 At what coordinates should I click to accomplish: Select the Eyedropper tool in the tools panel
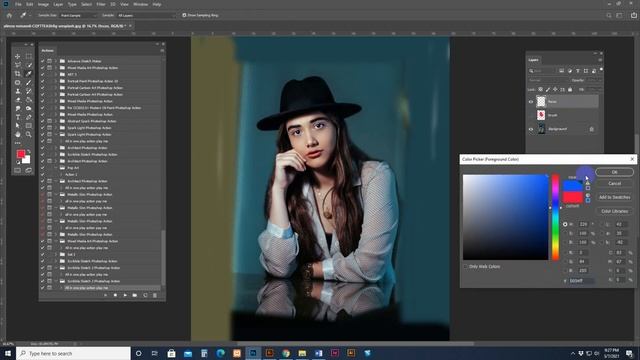point(29,74)
